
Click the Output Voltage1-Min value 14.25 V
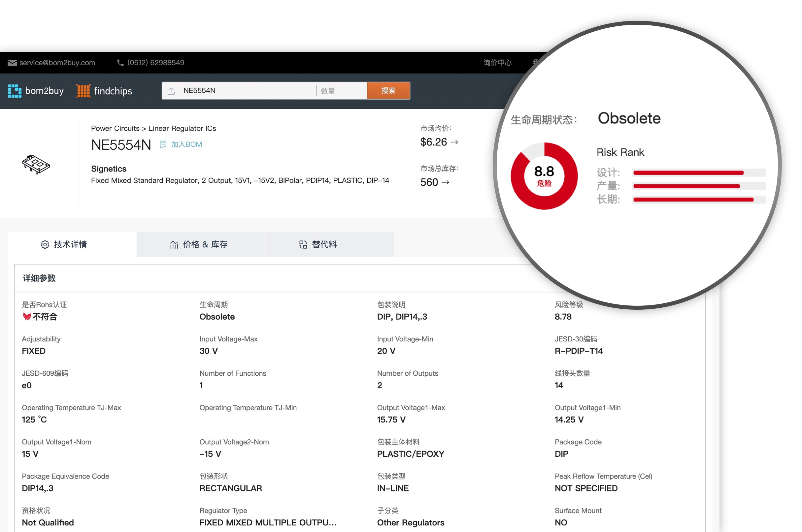point(569,420)
